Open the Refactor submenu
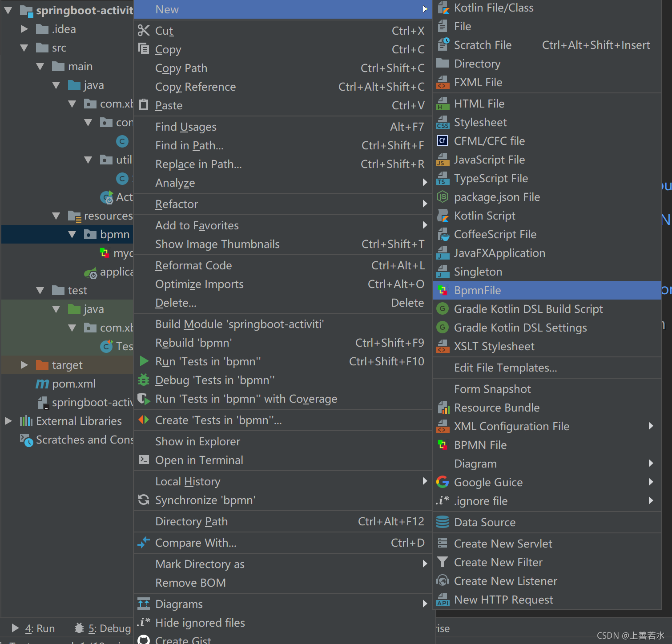This screenshot has width=672, height=644. [x=177, y=204]
